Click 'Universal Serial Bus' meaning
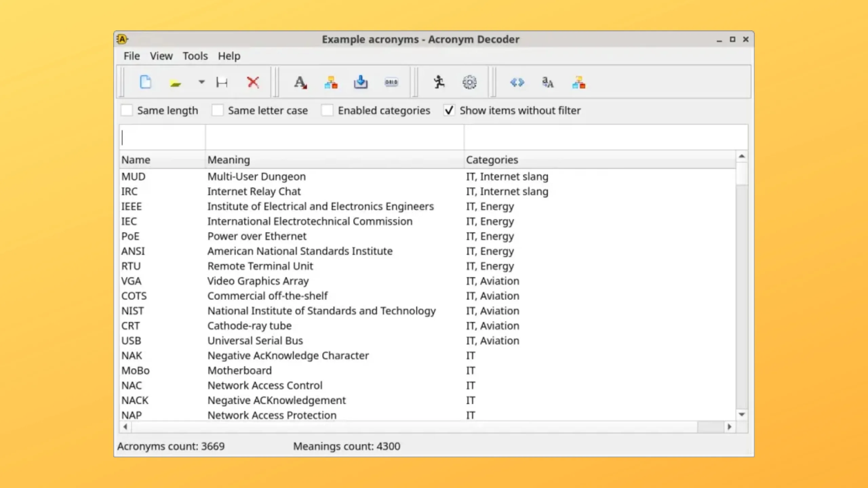The width and height of the screenshot is (868, 488). tap(255, 341)
